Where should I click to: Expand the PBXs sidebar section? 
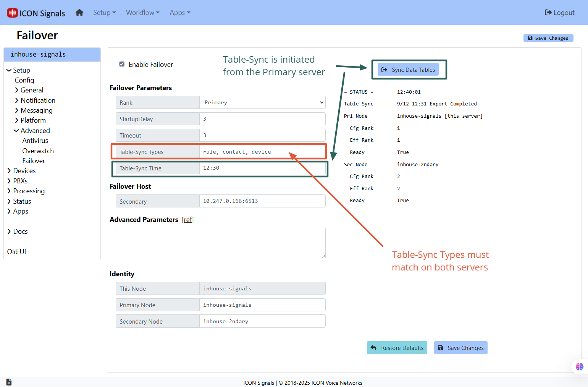pos(20,181)
